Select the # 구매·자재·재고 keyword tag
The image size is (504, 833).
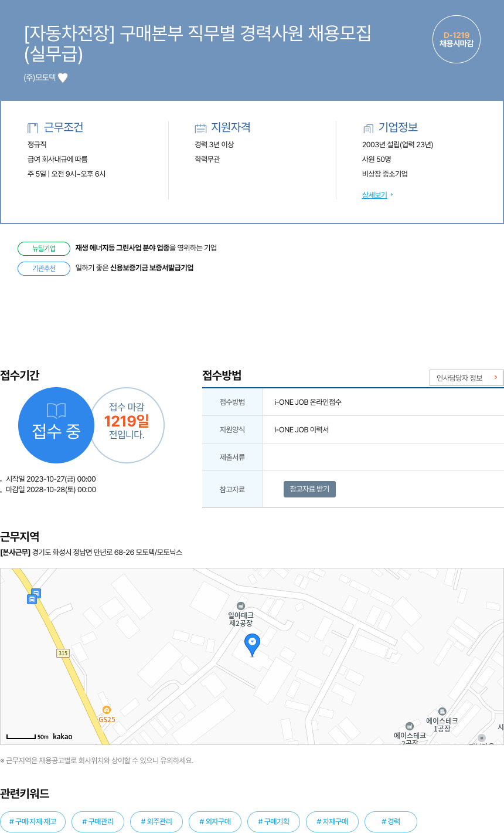coord(33,822)
